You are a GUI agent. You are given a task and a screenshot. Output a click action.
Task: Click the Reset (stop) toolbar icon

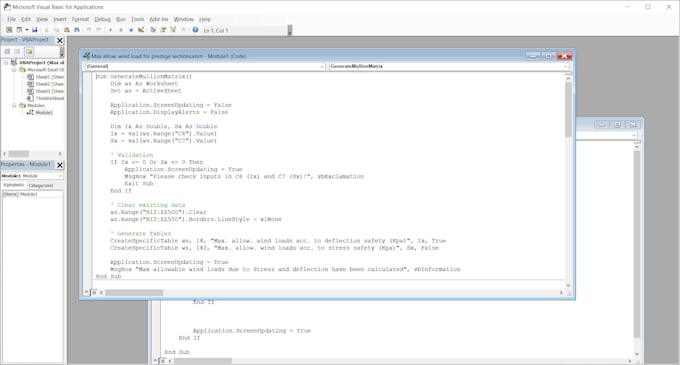(x=131, y=30)
